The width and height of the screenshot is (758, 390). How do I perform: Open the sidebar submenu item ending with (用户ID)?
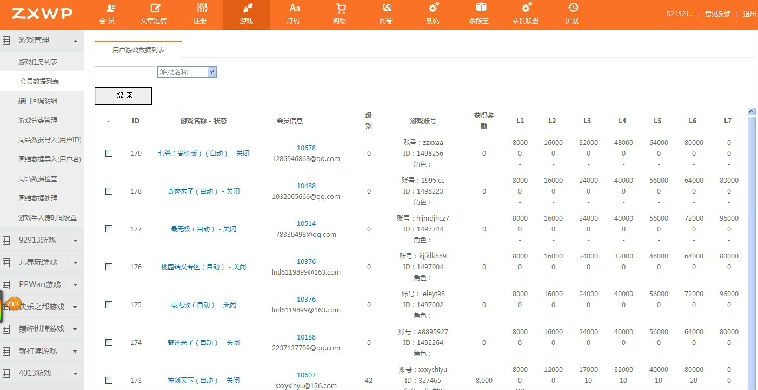pos(49,139)
